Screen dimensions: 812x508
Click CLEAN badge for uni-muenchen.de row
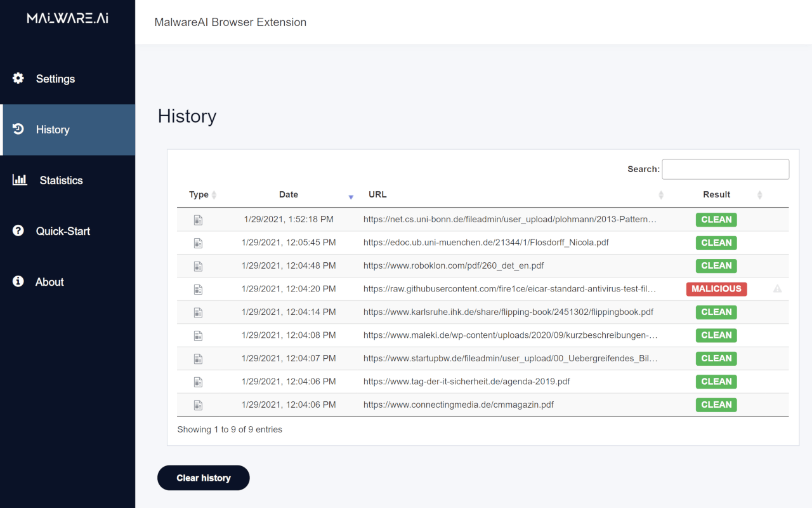click(716, 243)
